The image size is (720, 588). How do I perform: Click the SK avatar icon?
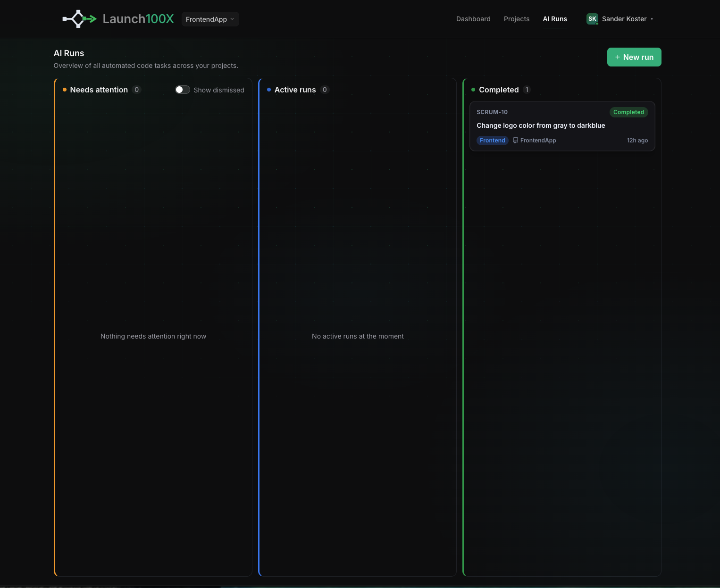(592, 19)
